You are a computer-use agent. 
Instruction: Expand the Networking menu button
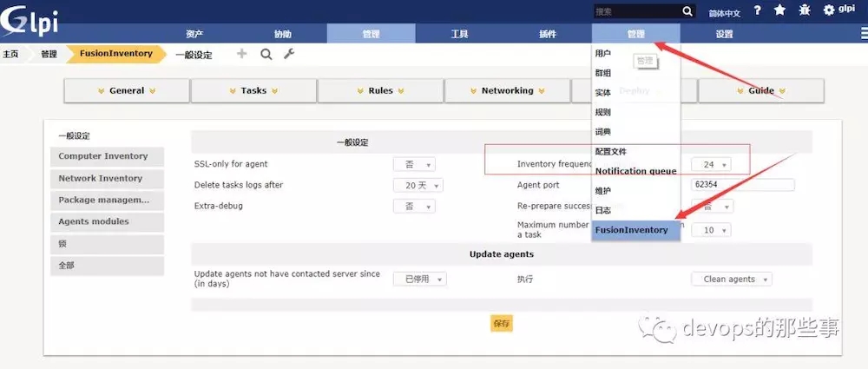click(507, 91)
